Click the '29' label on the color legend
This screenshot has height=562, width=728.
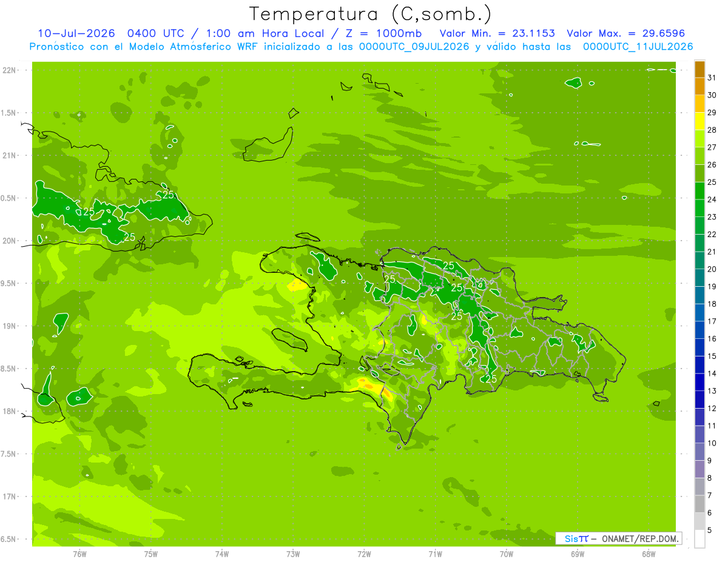712,112
